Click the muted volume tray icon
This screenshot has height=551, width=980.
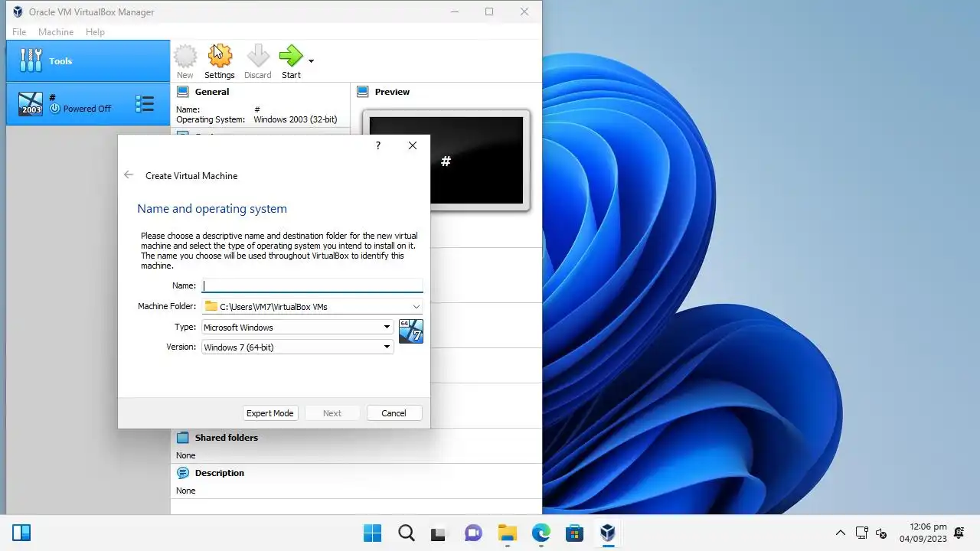[881, 533]
